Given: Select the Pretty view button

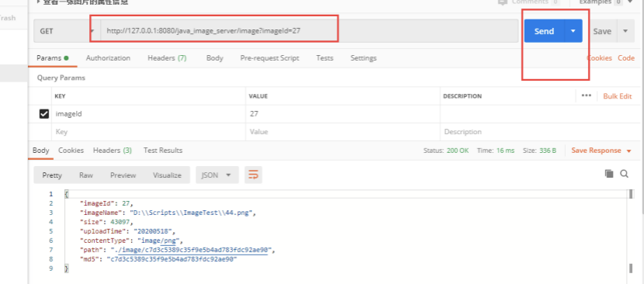Looking at the screenshot, I should (52, 175).
